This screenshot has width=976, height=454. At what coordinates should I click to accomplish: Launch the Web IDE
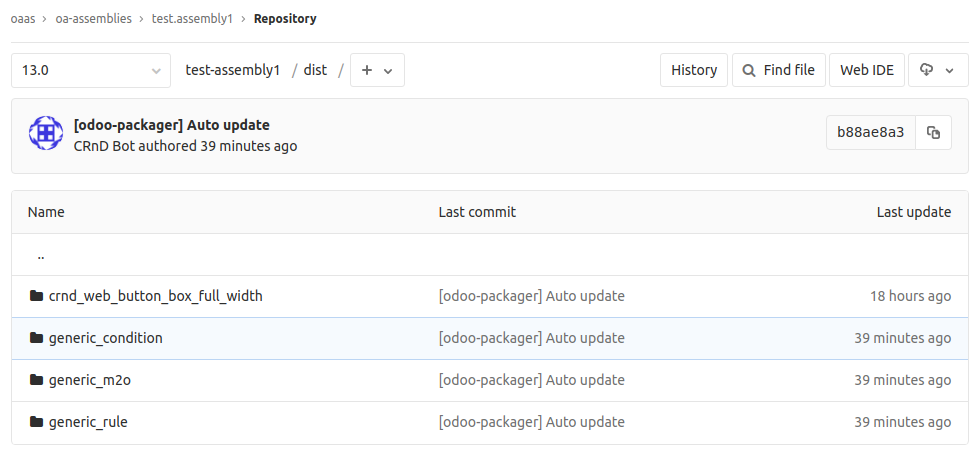[866, 70]
